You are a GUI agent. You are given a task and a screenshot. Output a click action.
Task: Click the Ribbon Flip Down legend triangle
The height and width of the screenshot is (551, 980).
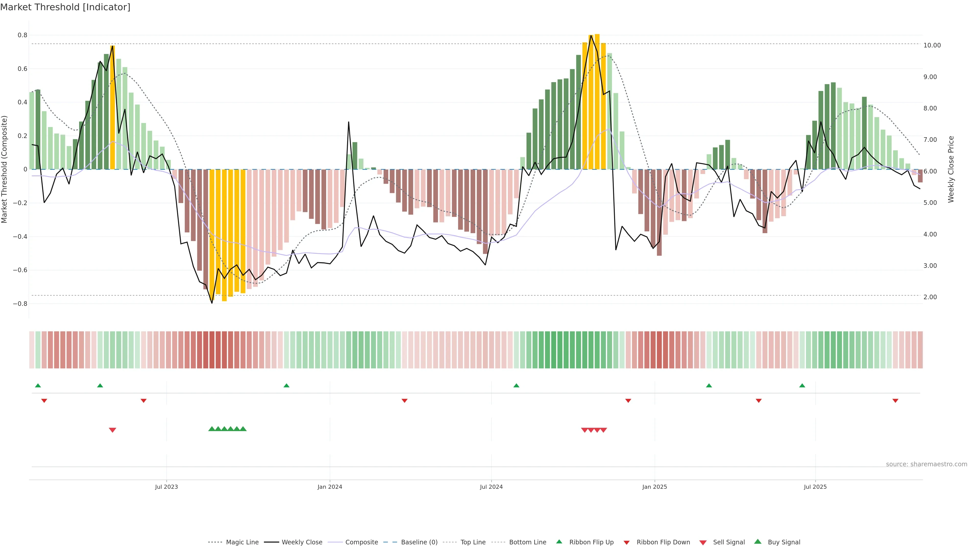pyautogui.click(x=627, y=542)
